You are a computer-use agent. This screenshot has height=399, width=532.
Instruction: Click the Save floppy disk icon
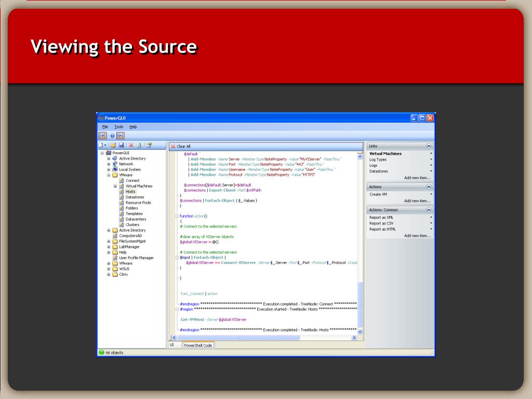[121, 145]
